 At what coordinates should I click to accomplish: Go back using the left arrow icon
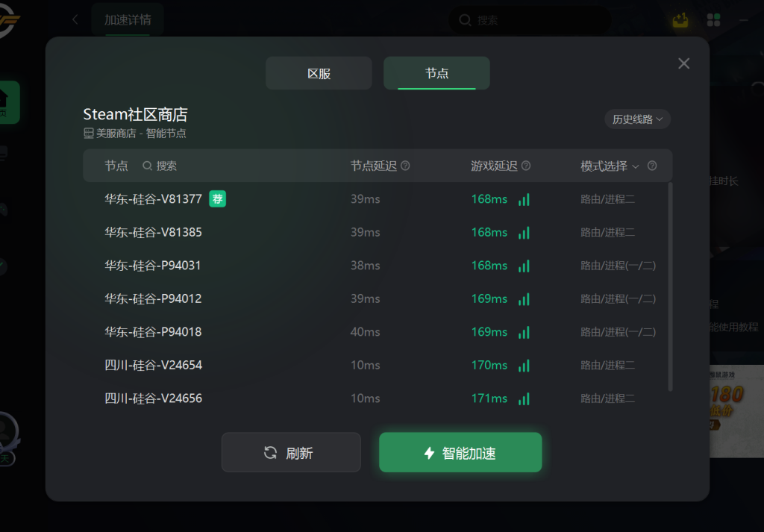pos(75,19)
